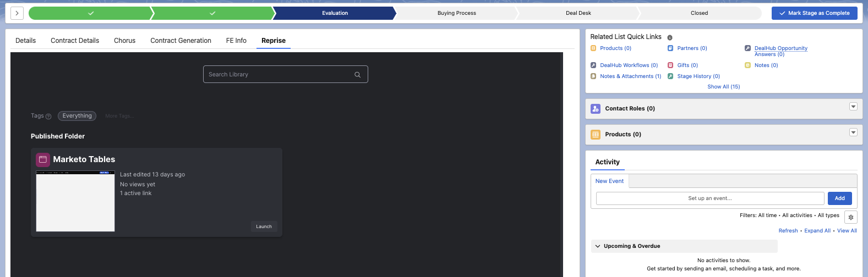The width and height of the screenshot is (868, 277).
Task: Select the Buying Process stage in path
Action: (457, 13)
